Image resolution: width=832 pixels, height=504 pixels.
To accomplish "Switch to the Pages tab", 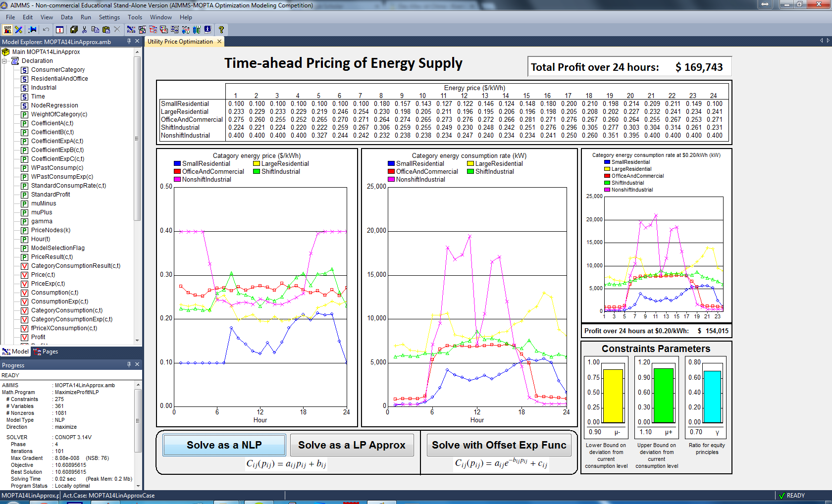I will click(x=46, y=352).
